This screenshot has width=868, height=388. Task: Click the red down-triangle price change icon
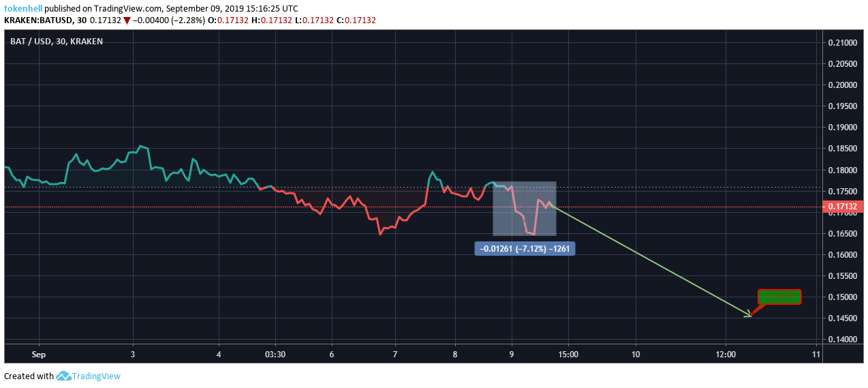[127, 20]
